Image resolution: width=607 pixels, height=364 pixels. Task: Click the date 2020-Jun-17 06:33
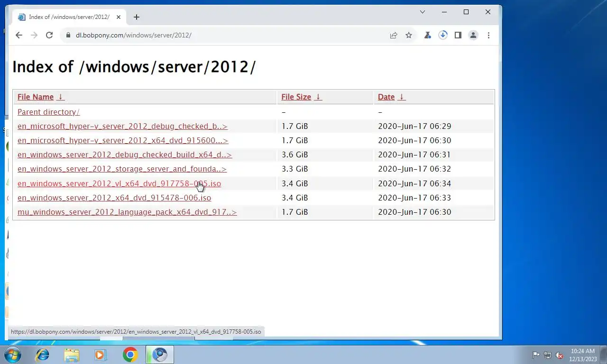point(414,198)
